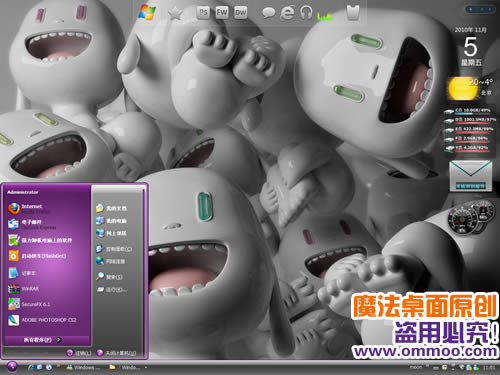Viewport: 500px width, 375px height.
Task: Open Internet Explorer icon in top dock
Action: [287, 13]
